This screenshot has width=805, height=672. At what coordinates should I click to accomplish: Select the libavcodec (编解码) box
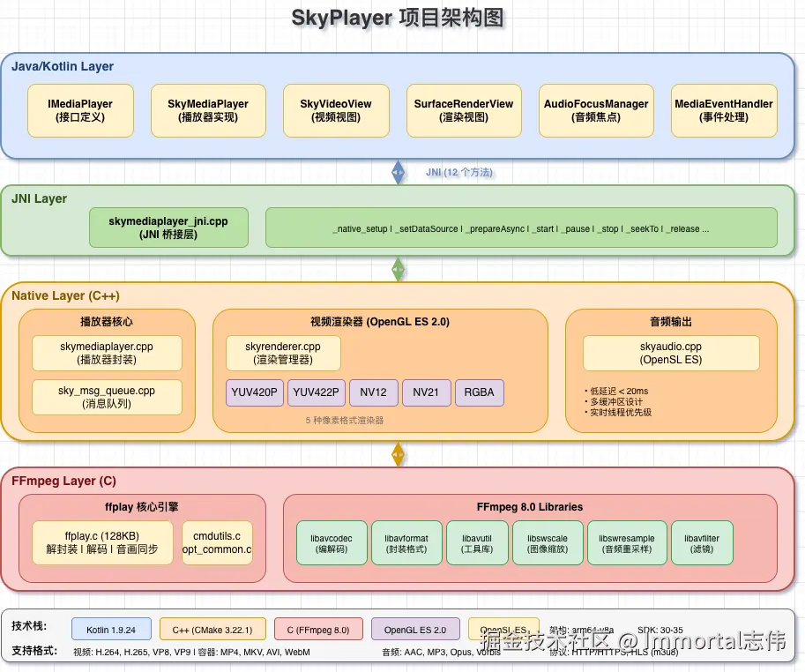click(x=332, y=542)
